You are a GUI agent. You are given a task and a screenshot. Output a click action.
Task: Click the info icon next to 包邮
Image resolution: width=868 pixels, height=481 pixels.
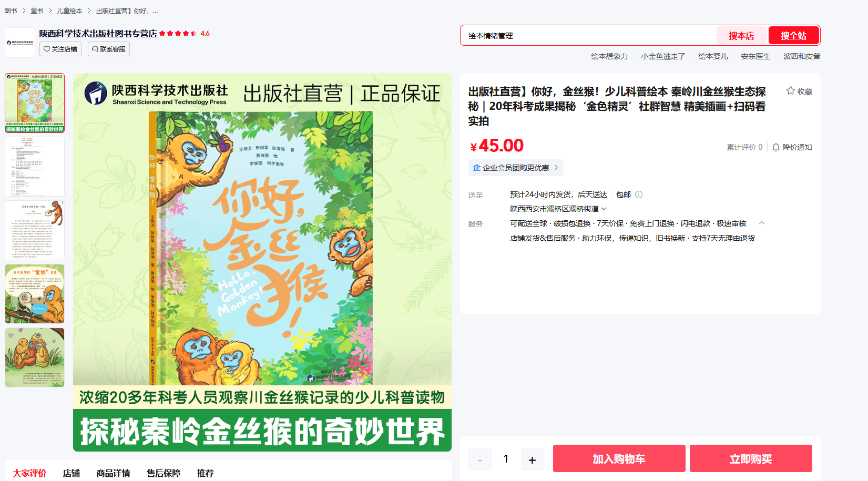639,195
